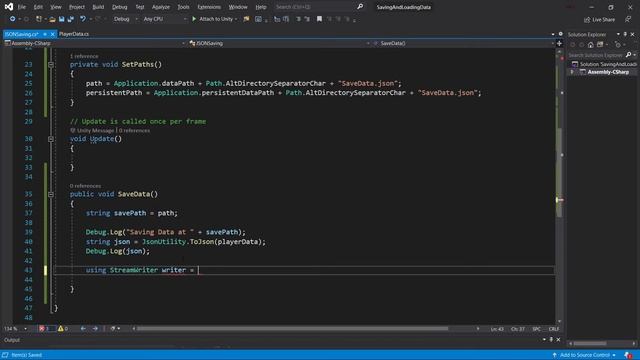The width and height of the screenshot is (640, 360).
Task: Toggle pin on the JSONSaving.cs tab
Action: [x=45, y=34]
